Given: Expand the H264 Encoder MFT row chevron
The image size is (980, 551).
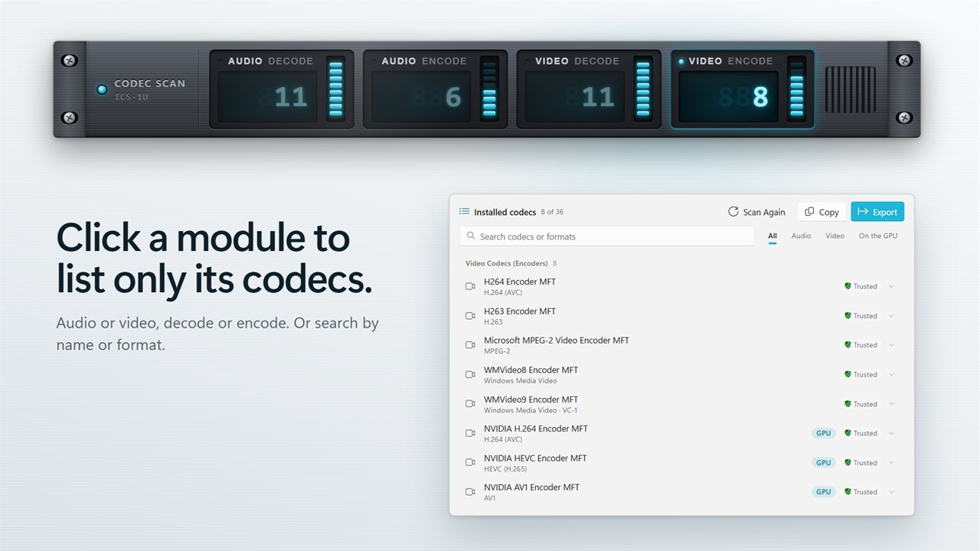Looking at the screenshot, I should [891, 286].
